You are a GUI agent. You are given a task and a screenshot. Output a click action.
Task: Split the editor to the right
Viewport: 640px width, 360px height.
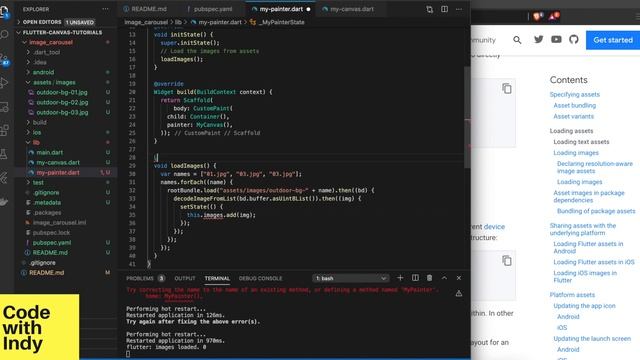(444, 9)
